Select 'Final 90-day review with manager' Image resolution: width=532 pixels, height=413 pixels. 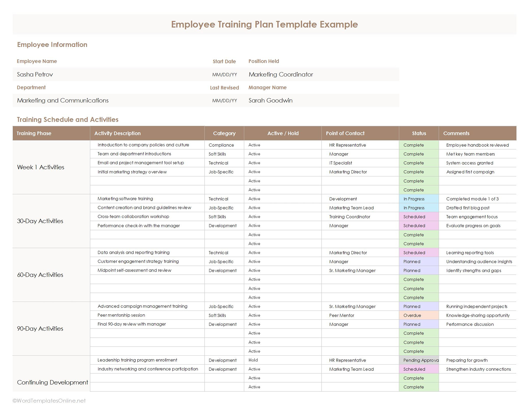tap(132, 324)
